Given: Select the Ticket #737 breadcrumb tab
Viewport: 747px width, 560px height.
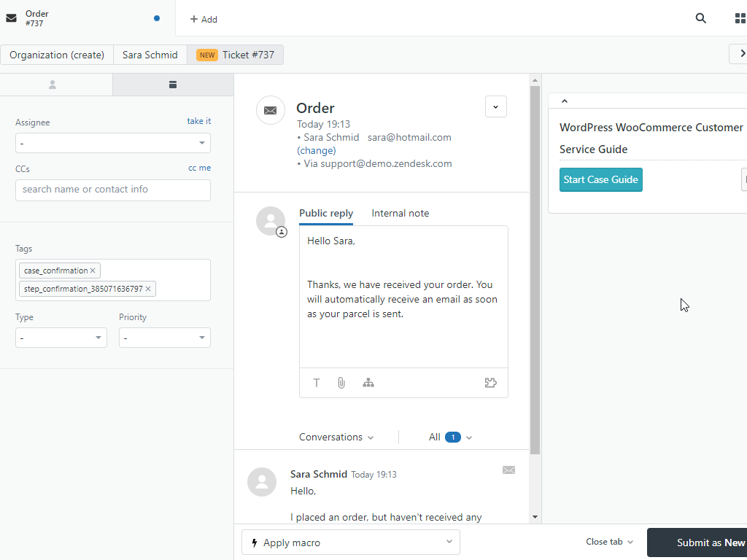Looking at the screenshot, I should pos(236,55).
